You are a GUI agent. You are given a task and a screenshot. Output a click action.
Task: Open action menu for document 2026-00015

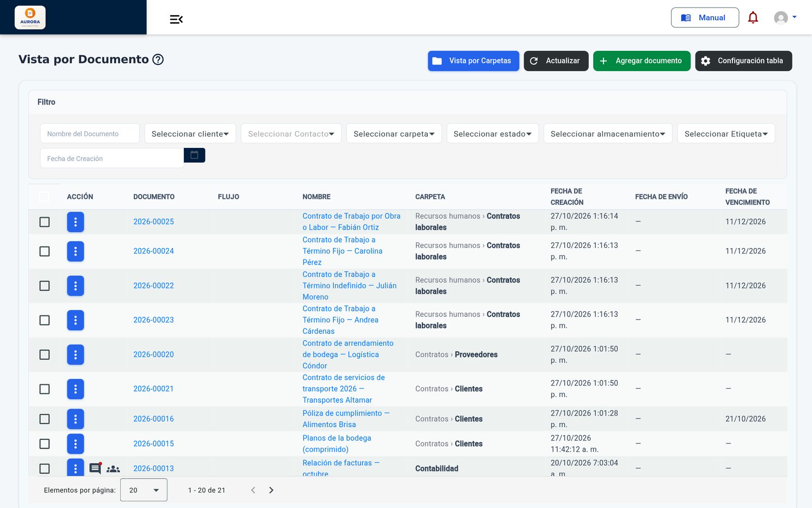[75, 443]
